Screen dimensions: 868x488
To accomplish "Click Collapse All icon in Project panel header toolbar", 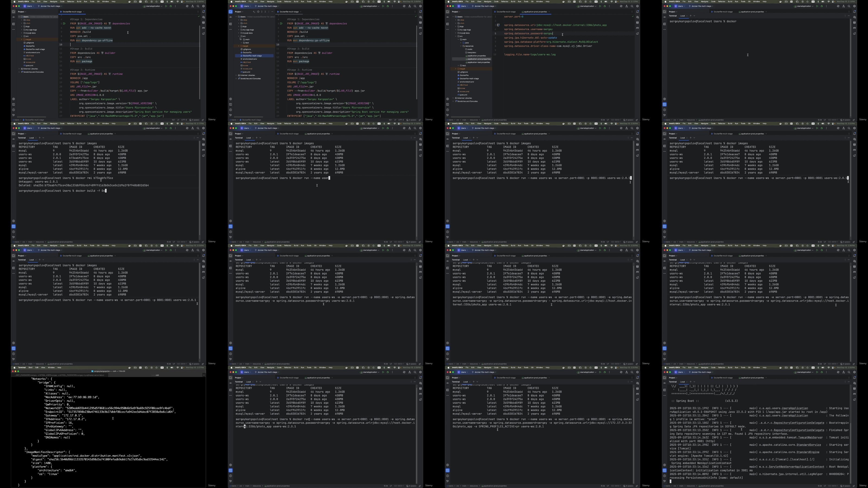I will click(x=266, y=12).
